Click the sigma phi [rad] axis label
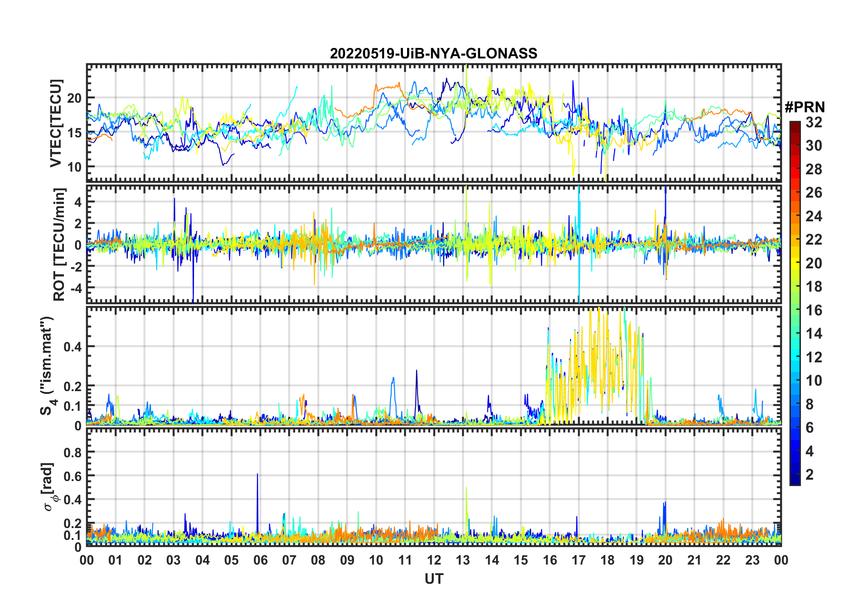Viewport: 868px width, 607px height. (x=49, y=487)
